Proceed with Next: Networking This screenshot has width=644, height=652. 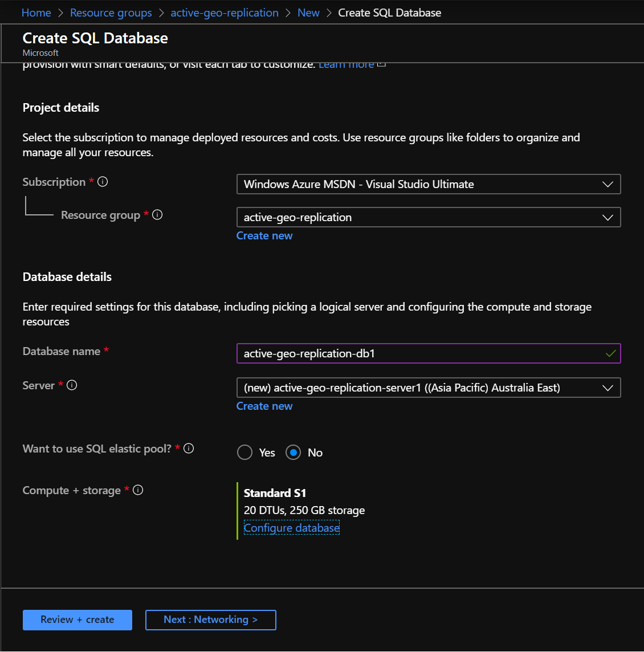(x=210, y=620)
